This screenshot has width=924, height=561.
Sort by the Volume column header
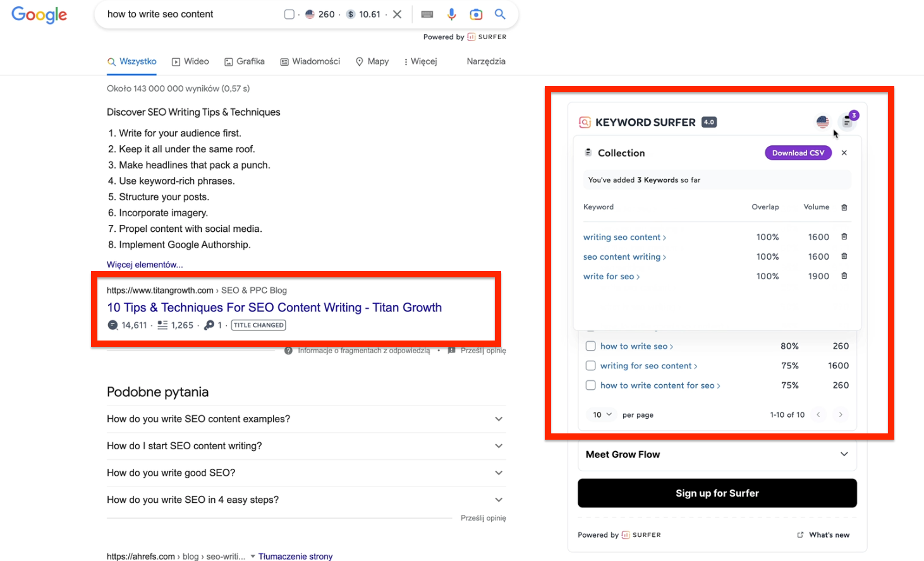click(816, 207)
